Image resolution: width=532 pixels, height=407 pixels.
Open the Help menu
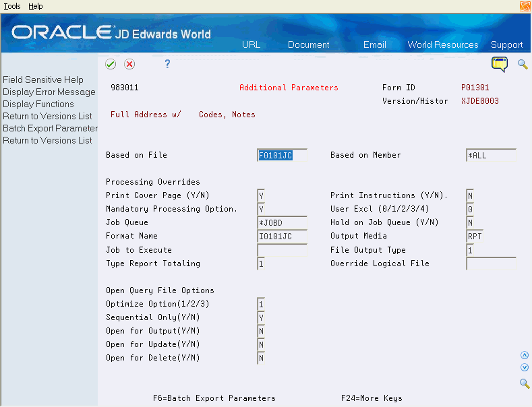click(x=35, y=6)
